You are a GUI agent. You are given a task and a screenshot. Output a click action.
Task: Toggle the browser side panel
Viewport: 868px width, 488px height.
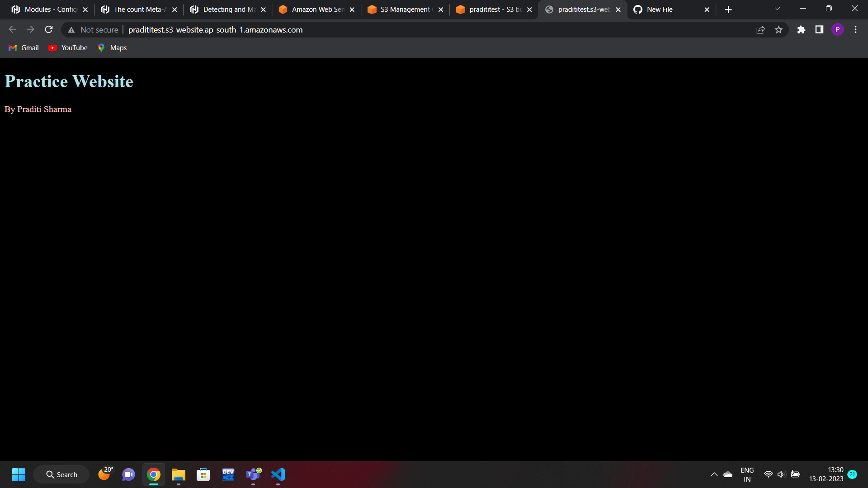tap(819, 30)
